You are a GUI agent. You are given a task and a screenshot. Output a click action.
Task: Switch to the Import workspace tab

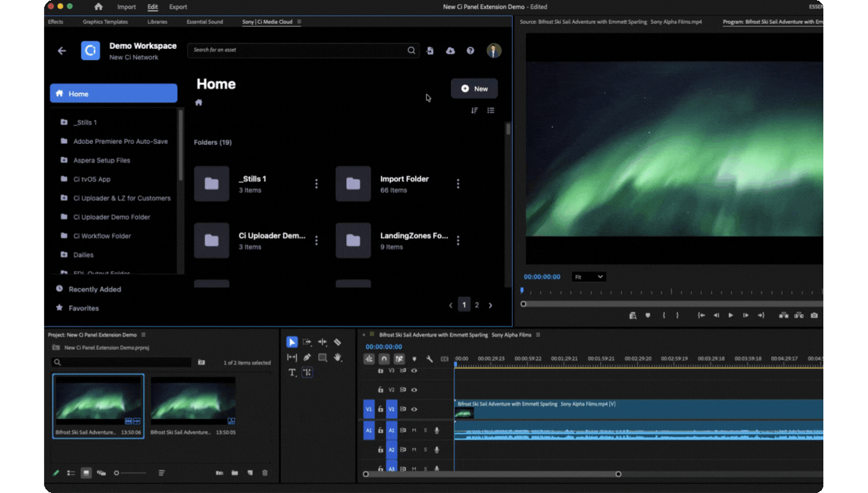(x=126, y=7)
